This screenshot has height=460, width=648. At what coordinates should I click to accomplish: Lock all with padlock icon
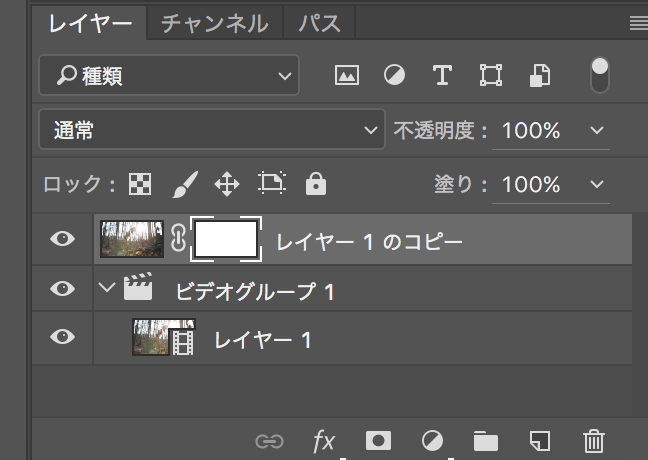pyautogui.click(x=316, y=184)
